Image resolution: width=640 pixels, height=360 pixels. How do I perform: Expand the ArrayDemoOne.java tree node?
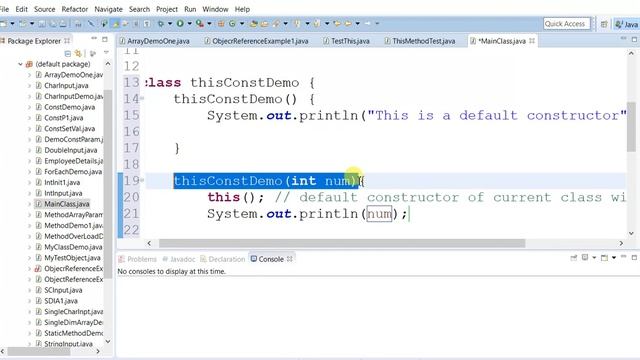pyautogui.click(x=29, y=75)
